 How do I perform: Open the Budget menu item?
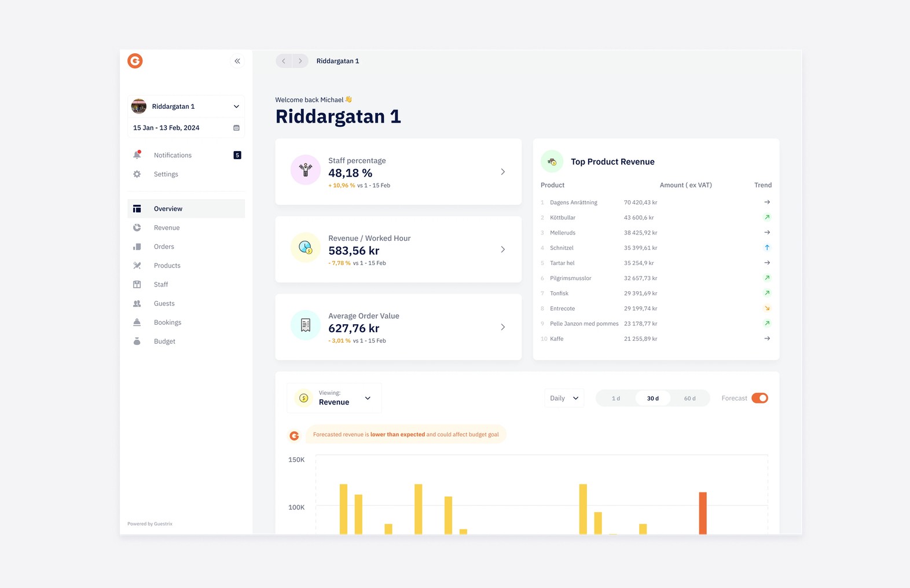coord(186,341)
